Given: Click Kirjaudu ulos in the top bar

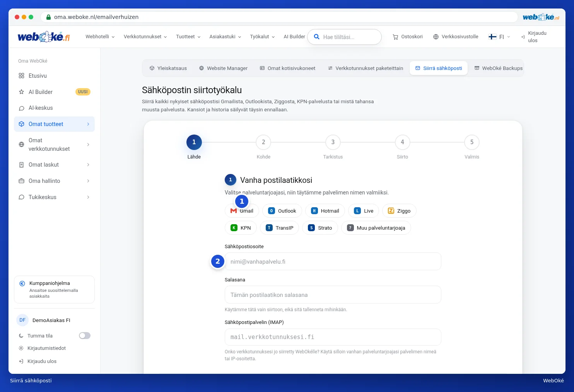Looking at the screenshot, I should [x=534, y=37].
